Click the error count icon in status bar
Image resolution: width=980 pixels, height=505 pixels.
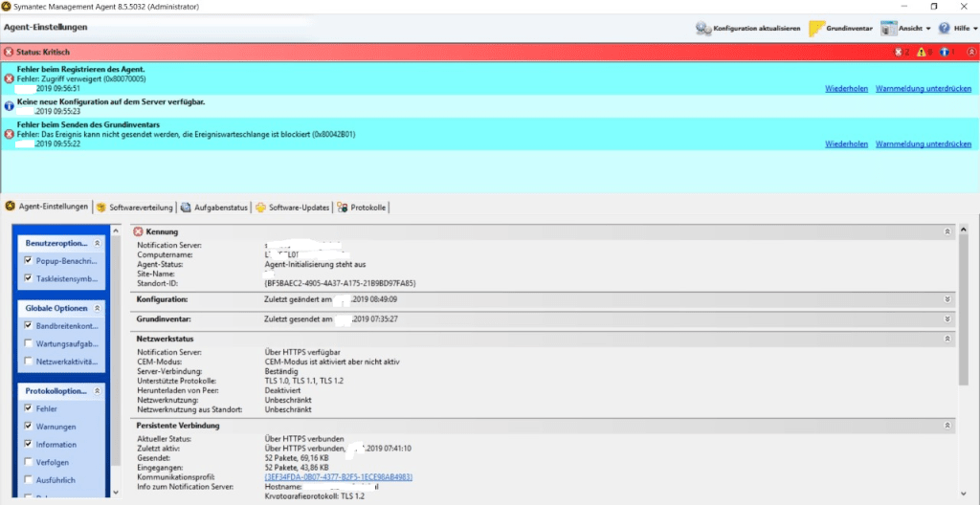(898, 52)
